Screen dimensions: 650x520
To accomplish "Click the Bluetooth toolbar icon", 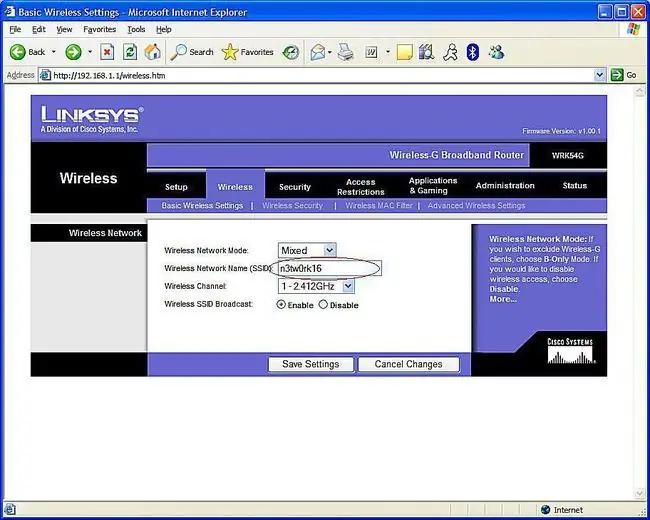I will click(473, 52).
